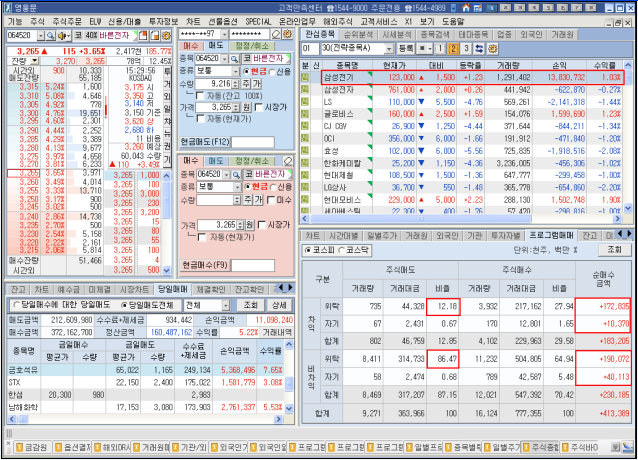The image size is (638, 460).
Task: Click 조회 button in the 프로그램매매 panel
Action: (614, 250)
